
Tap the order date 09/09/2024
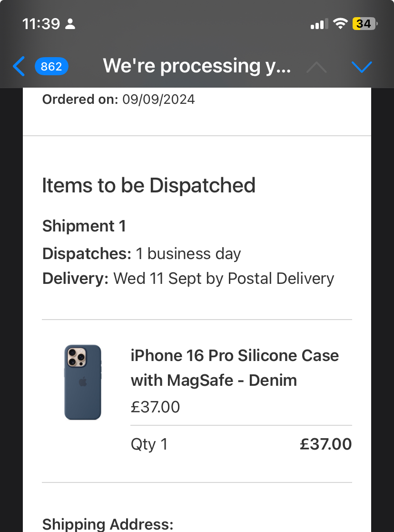pyautogui.click(x=158, y=100)
